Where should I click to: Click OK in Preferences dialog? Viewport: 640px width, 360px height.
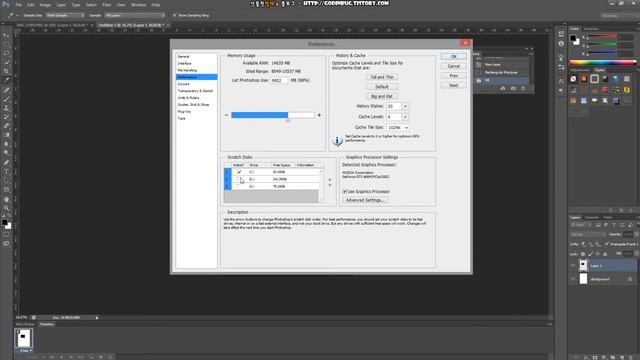(453, 56)
